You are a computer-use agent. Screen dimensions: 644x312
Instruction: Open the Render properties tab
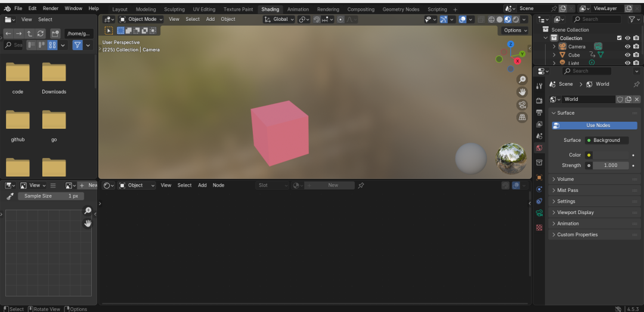pyautogui.click(x=539, y=101)
